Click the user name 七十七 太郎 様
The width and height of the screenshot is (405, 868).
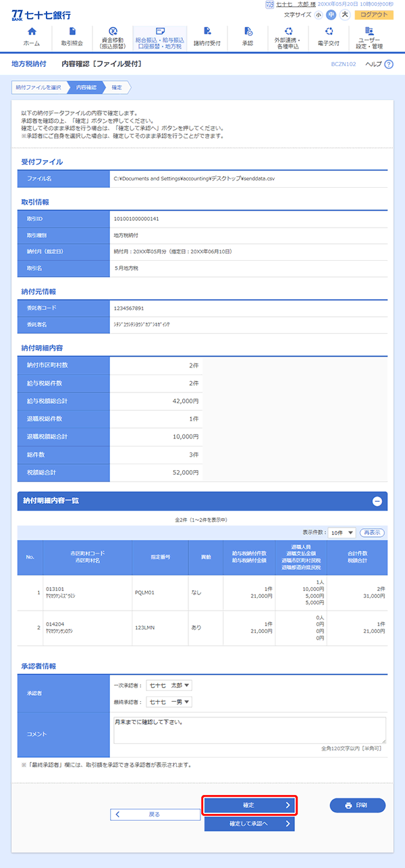pyautogui.click(x=296, y=4)
